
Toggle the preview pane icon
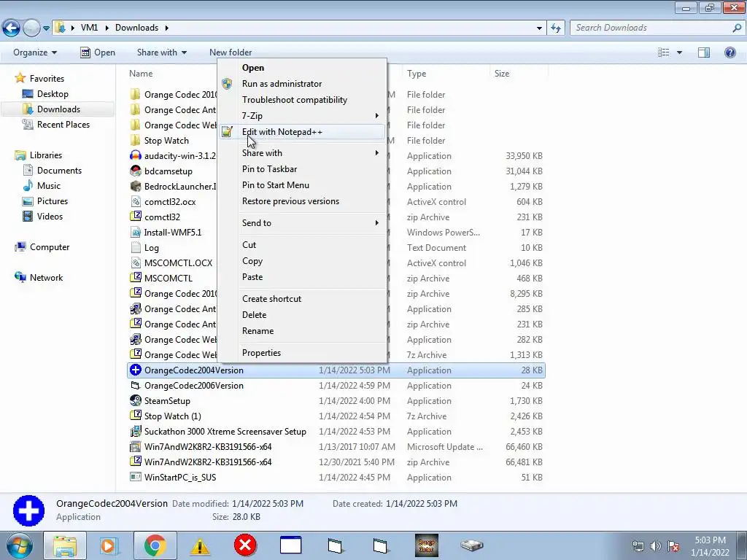704,52
